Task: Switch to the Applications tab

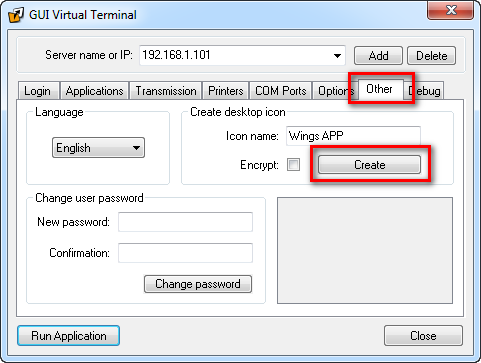Action: [94, 91]
